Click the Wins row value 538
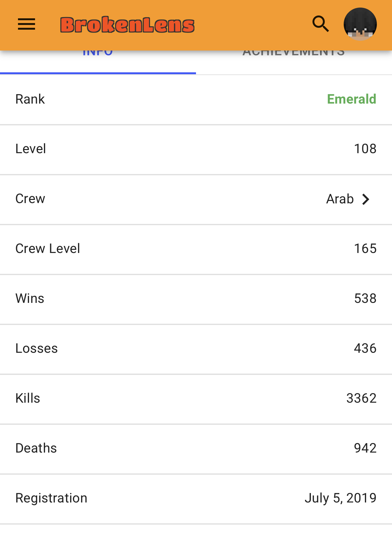392x535 pixels. tap(365, 298)
